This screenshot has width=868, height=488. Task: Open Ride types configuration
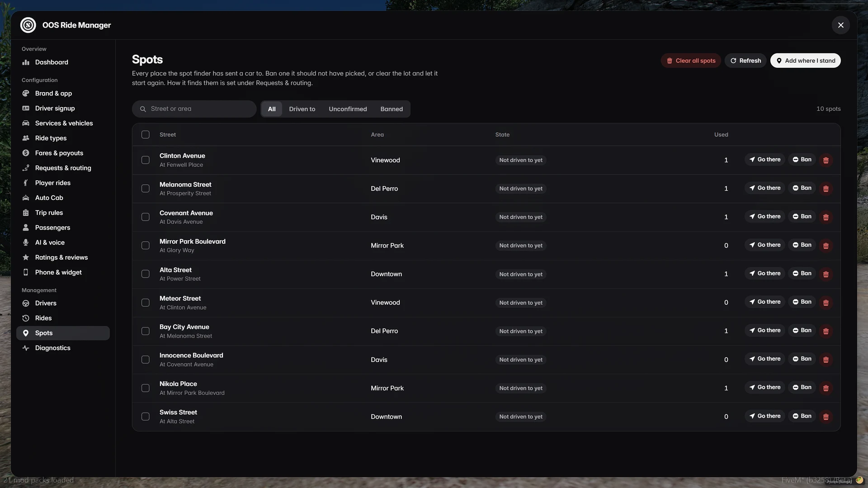(63, 138)
